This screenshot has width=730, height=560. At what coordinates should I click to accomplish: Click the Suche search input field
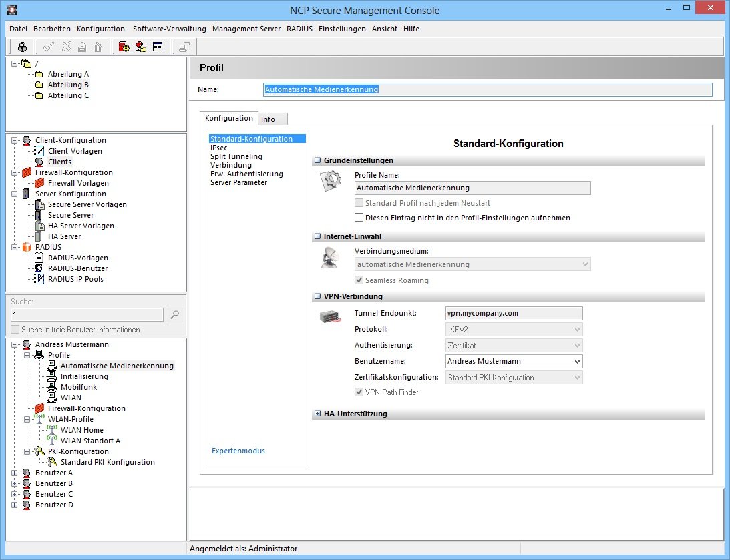click(87, 314)
